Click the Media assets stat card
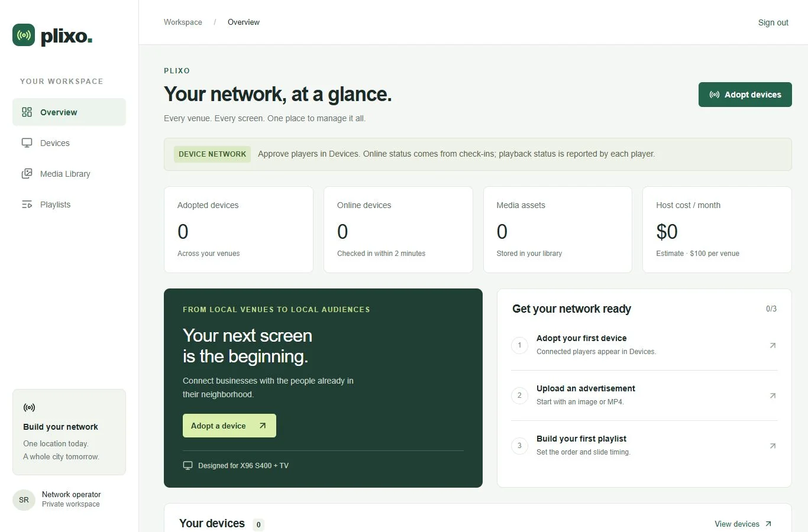Image resolution: width=808 pixels, height=532 pixels. coord(558,229)
